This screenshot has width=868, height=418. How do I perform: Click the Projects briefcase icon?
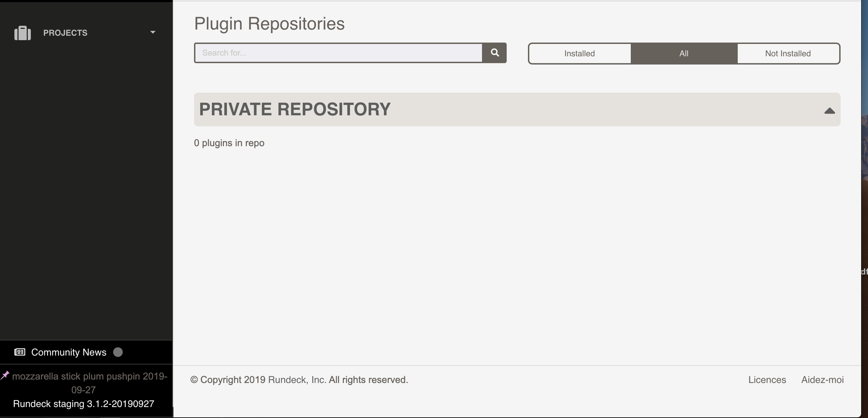(22, 33)
